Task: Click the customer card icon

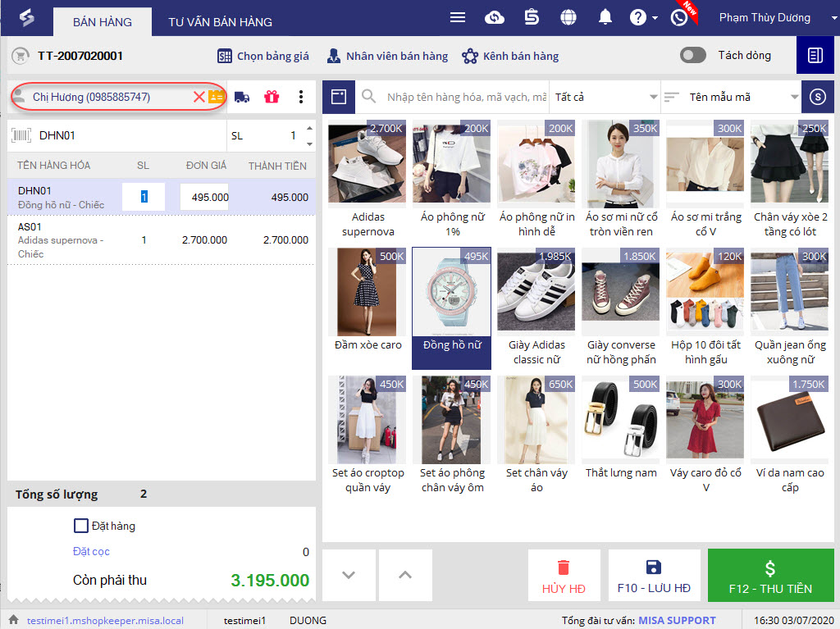Action: click(x=217, y=97)
